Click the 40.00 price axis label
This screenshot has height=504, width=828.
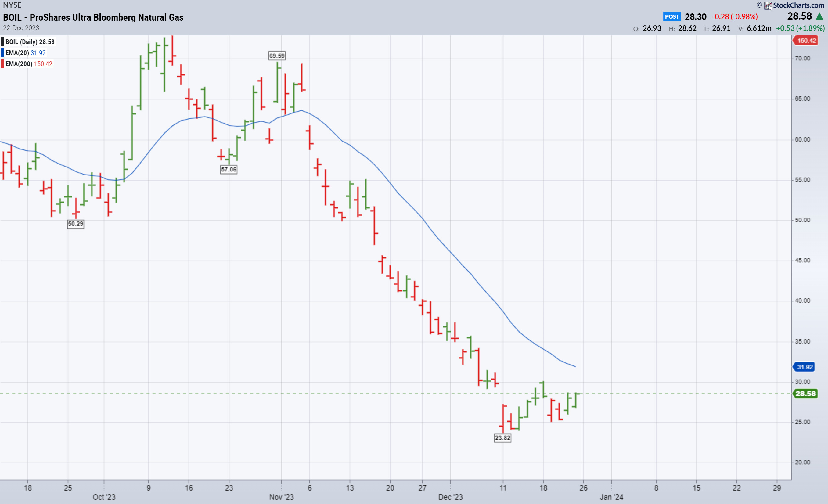[802, 301]
